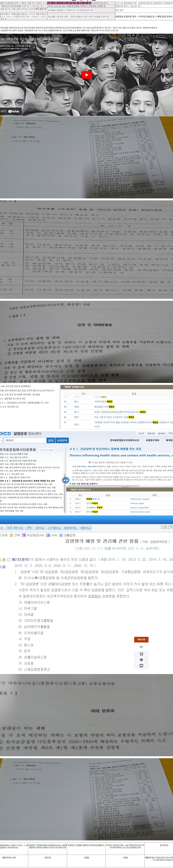Click code A20.7 in the search results
Screen dimensions: 173x868
78,499
